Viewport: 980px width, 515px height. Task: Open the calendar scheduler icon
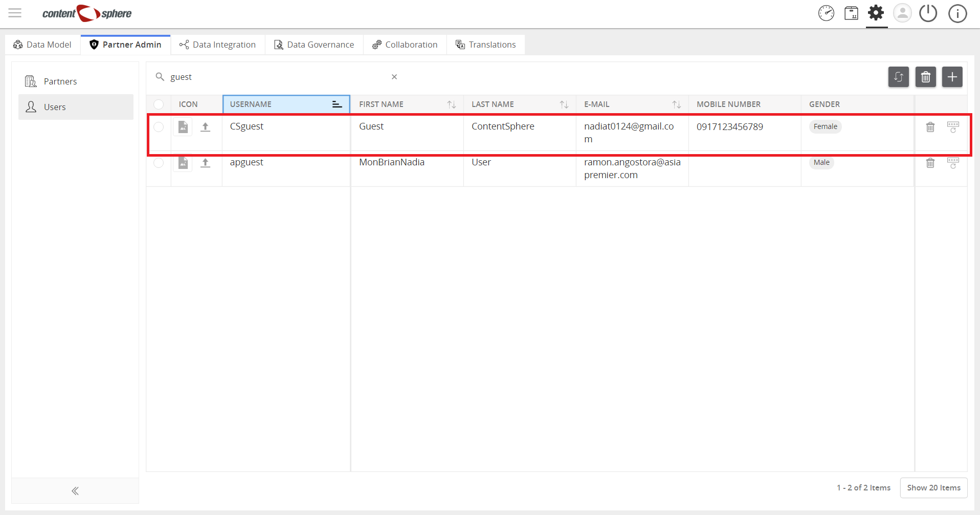[x=851, y=13]
